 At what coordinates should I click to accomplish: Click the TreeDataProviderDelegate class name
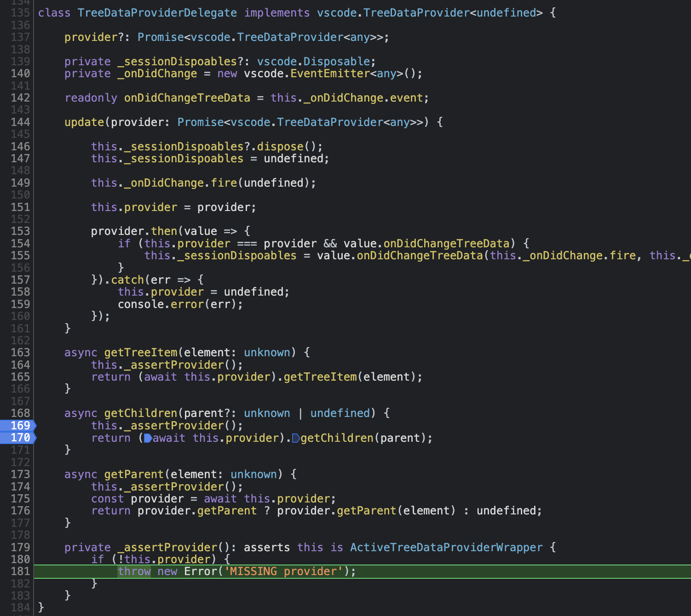coord(158,12)
